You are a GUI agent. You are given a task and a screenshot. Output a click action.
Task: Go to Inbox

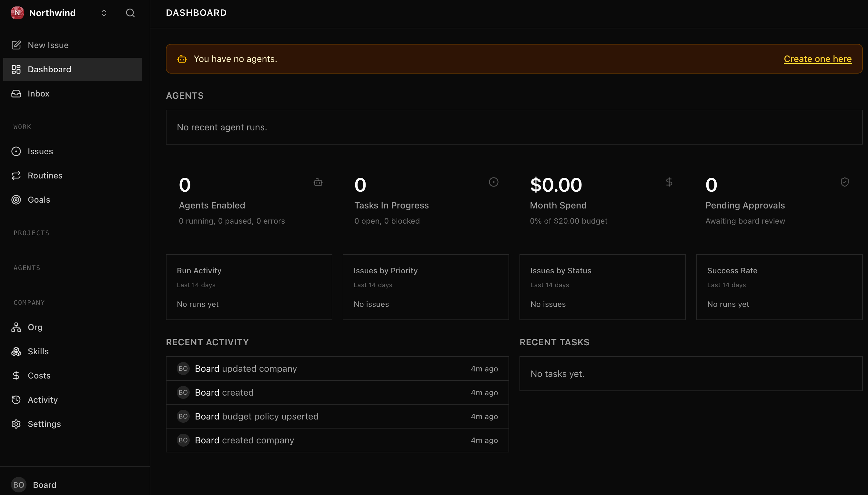72,94
